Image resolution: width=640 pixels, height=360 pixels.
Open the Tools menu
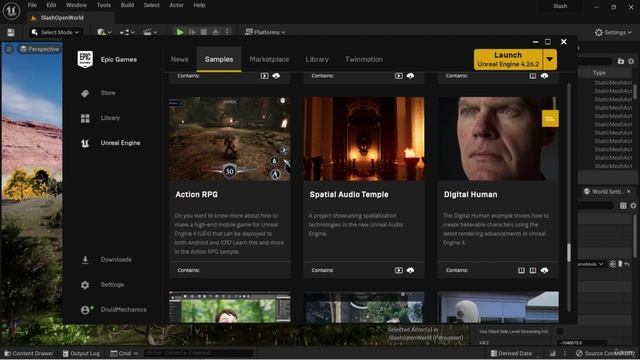point(104,5)
